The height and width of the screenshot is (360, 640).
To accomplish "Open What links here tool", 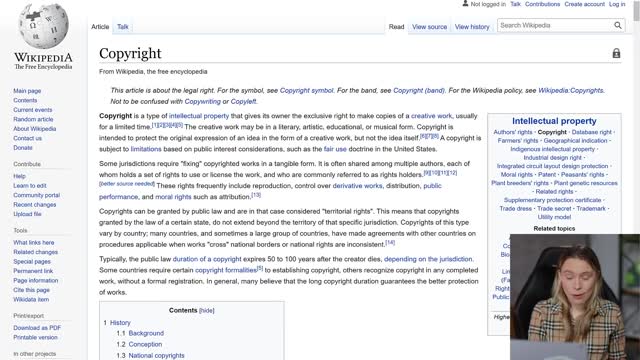I will tap(33, 242).
